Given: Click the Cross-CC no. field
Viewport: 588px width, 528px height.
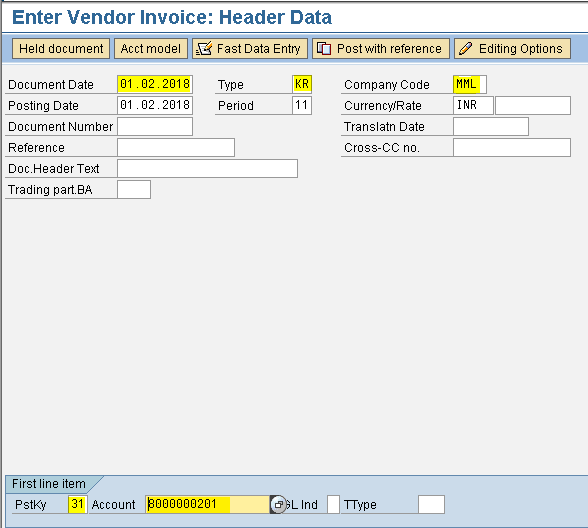Looking at the screenshot, I should 512,147.
